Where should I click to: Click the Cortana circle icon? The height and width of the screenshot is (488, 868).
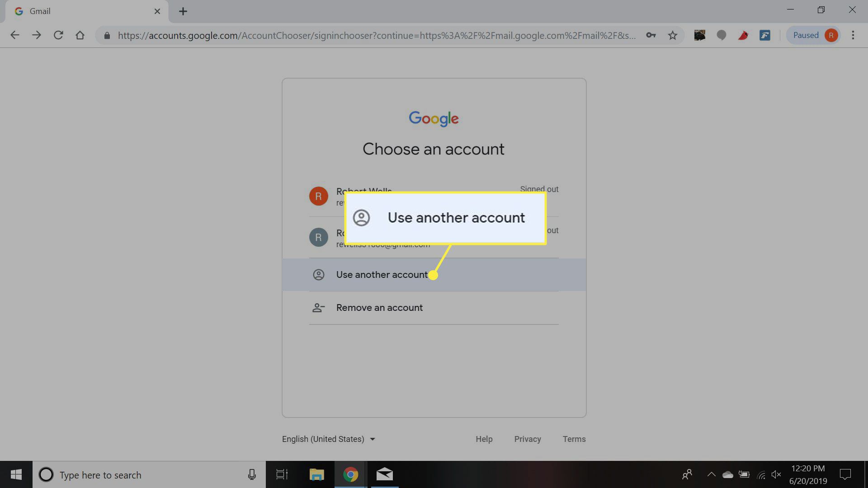click(x=46, y=474)
